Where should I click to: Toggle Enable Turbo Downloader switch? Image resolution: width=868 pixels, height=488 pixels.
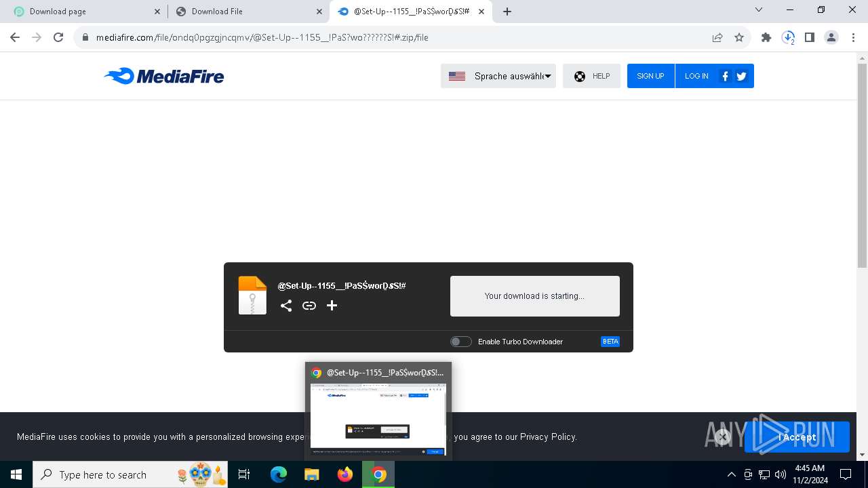click(x=461, y=342)
